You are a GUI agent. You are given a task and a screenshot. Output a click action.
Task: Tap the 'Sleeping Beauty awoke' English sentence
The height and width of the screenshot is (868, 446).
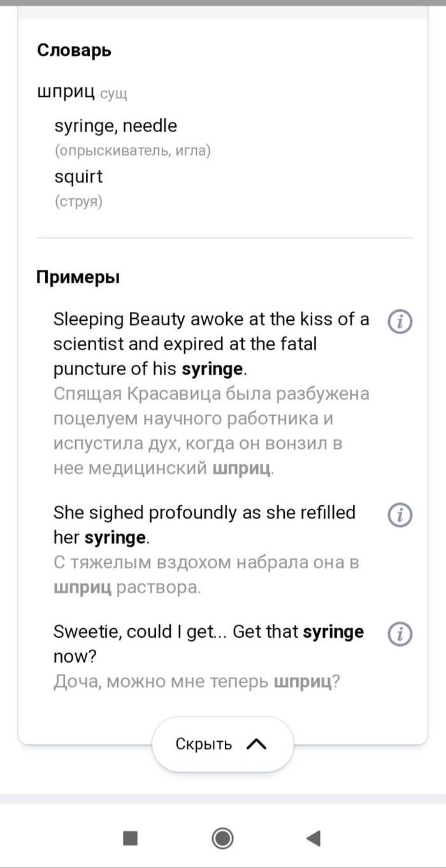click(210, 344)
